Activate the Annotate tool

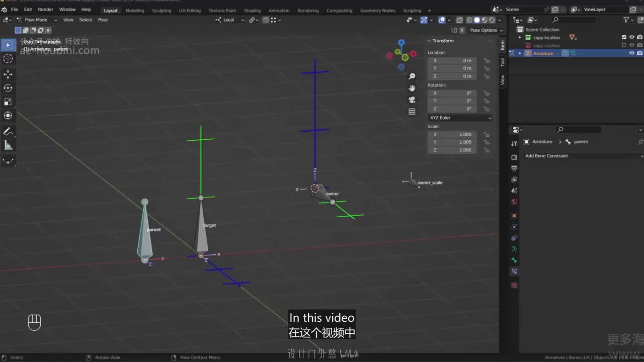8,132
